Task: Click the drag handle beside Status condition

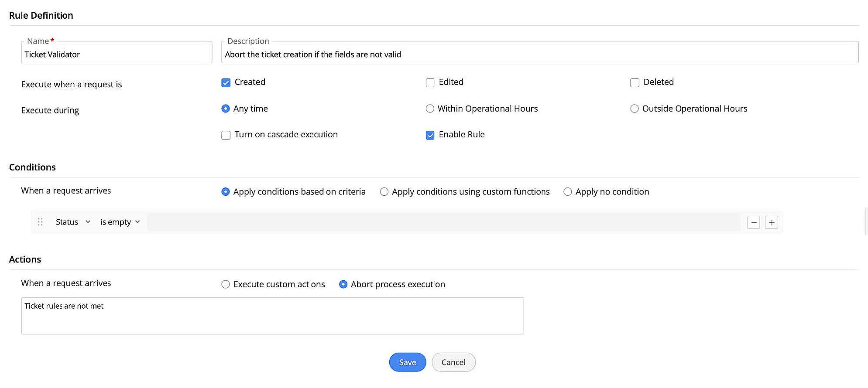Action: click(x=40, y=222)
